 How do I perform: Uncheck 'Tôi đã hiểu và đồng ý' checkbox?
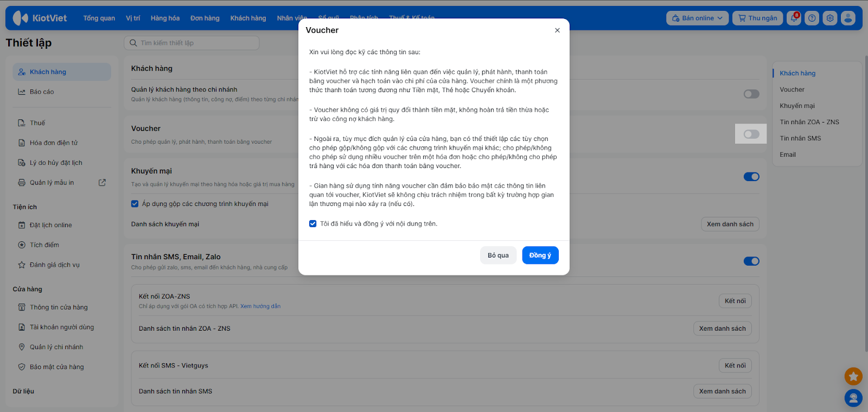(x=313, y=224)
